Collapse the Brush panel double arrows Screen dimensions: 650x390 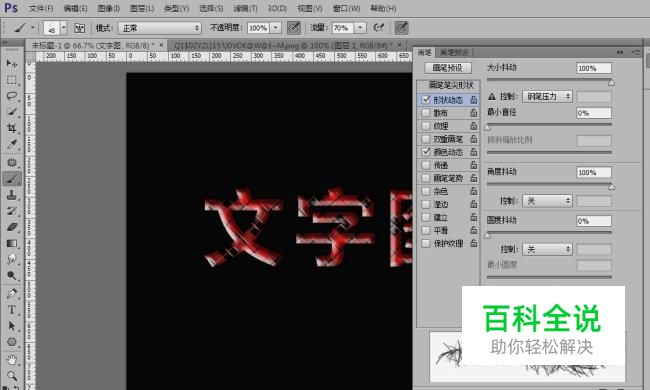[620, 52]
